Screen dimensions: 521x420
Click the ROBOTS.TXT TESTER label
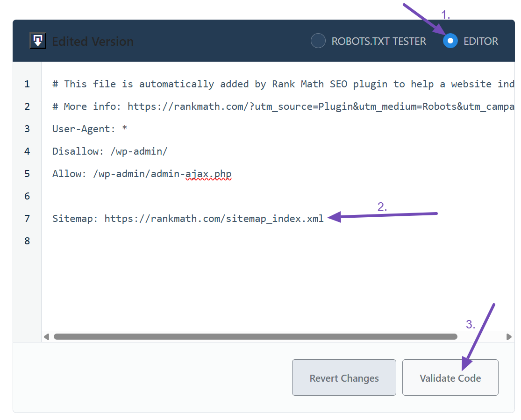[x=378, y=41]
